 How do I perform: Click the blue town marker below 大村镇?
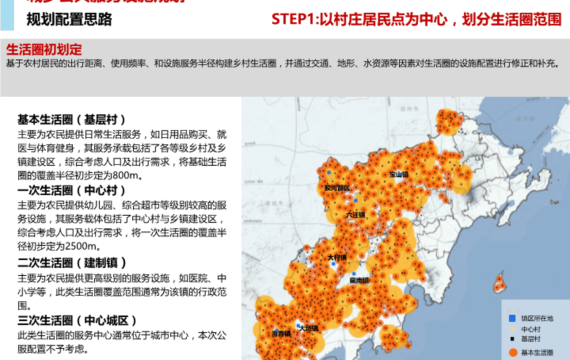click(x=333, y=264)
